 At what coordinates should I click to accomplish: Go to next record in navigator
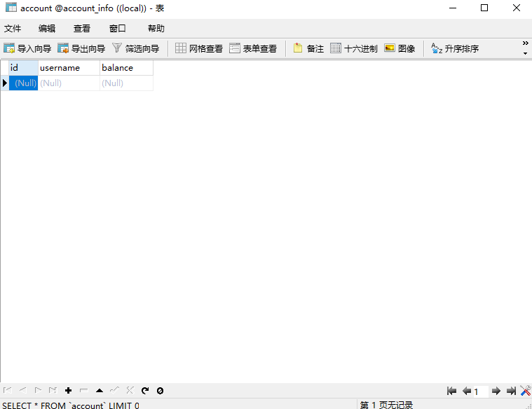[38, 390]
